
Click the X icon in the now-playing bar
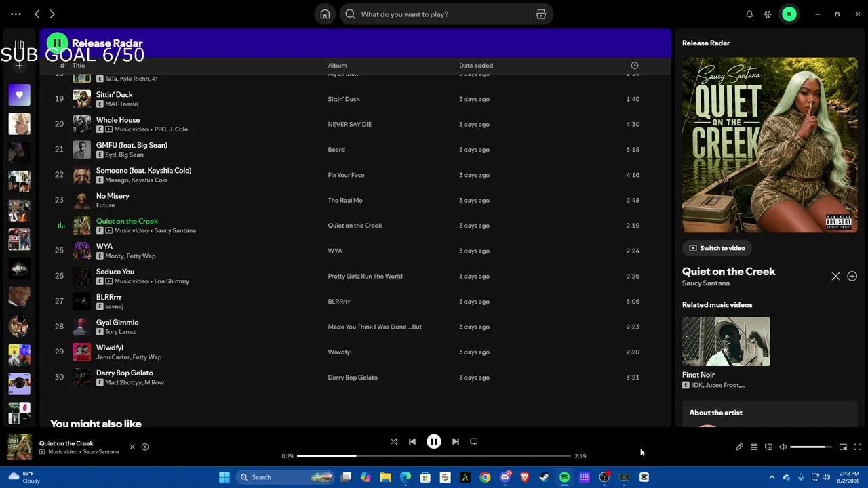132,447
